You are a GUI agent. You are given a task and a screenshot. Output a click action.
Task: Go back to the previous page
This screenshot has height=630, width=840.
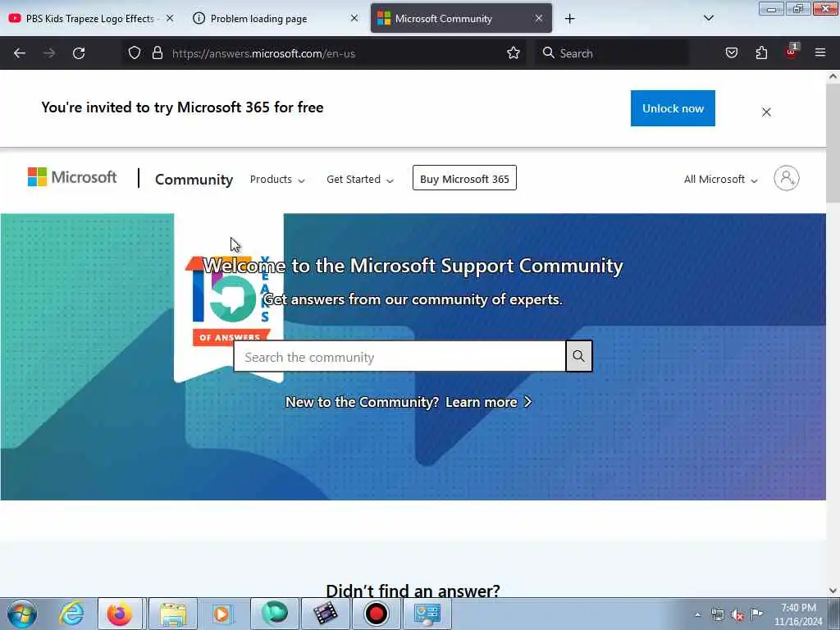[x=20, y=53]
